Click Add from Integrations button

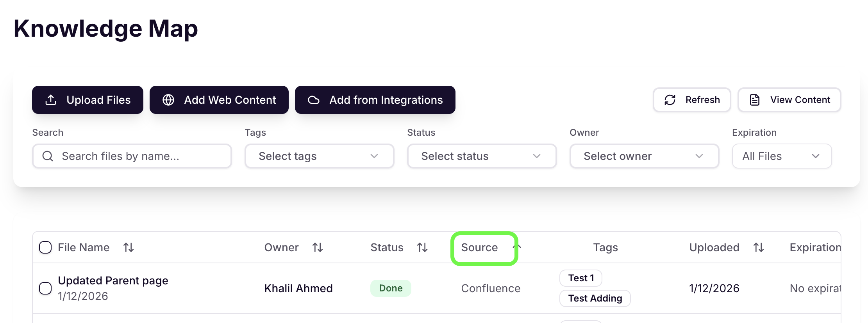pyautogui.click(x=375, y=100)
